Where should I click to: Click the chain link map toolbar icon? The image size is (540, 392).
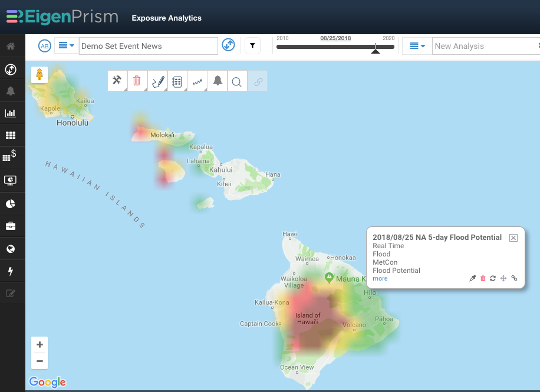(258, 81)
